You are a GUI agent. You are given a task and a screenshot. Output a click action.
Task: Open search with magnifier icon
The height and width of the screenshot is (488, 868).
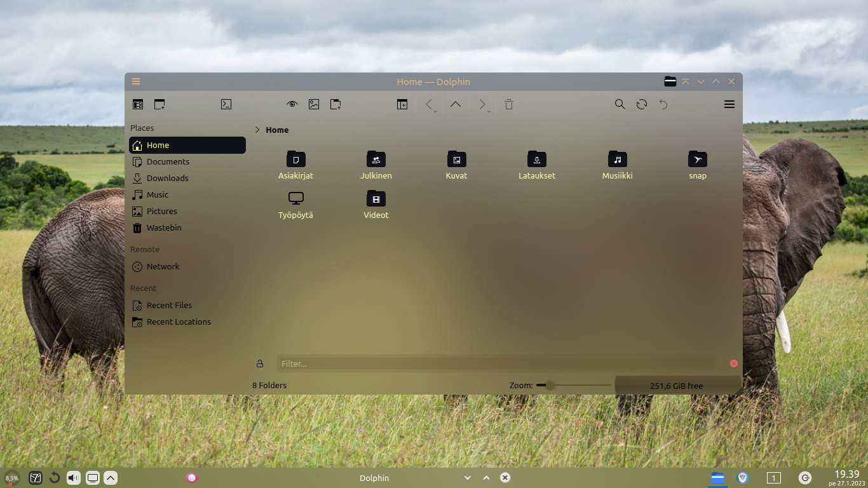(620, 104)
